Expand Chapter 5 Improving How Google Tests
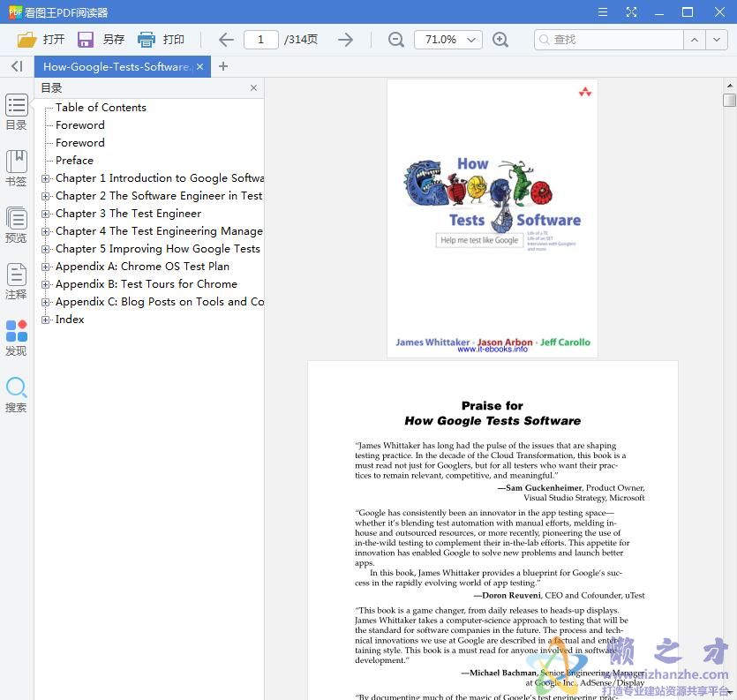The height and width of the screenshot is (700, 737). tap(45, 249)
